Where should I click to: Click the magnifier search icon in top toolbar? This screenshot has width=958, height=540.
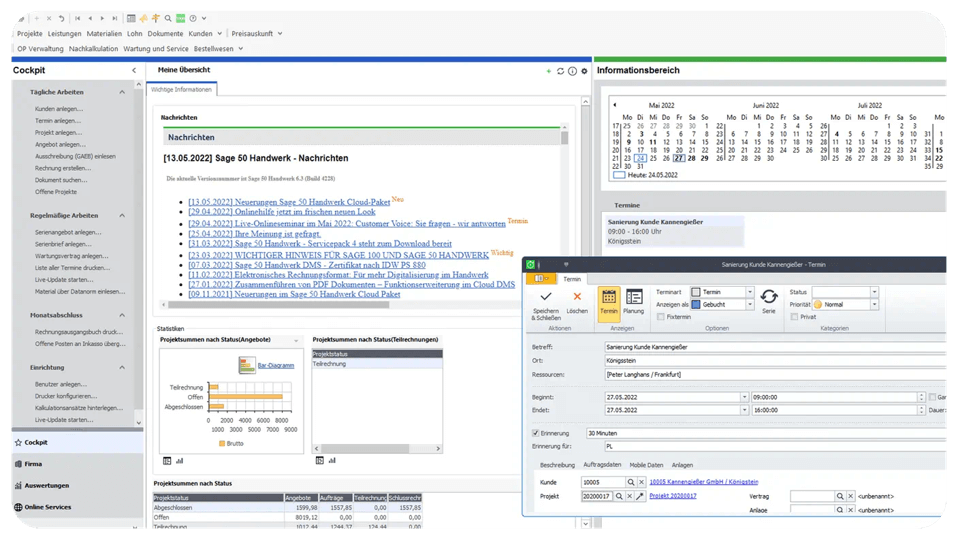tap(168, 18)
